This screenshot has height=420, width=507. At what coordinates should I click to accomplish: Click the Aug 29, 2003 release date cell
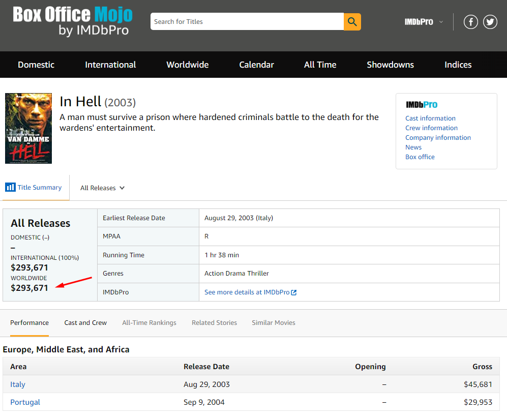pyautogui.click(x=206, y=384)
